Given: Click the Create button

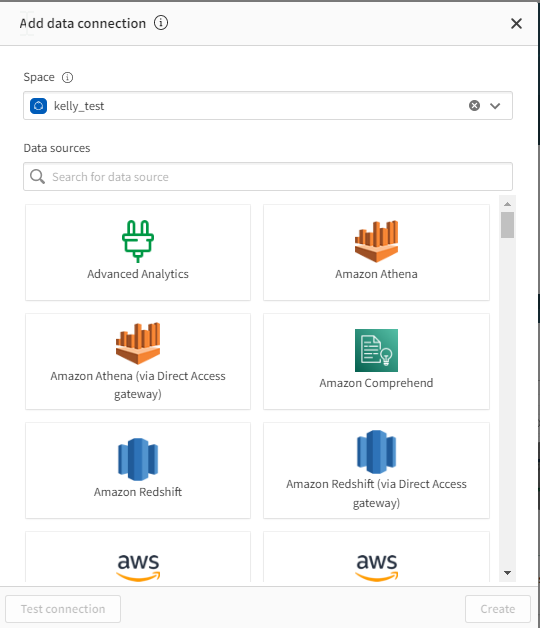Looking at the screenshot, I should [x=498, y=609].
